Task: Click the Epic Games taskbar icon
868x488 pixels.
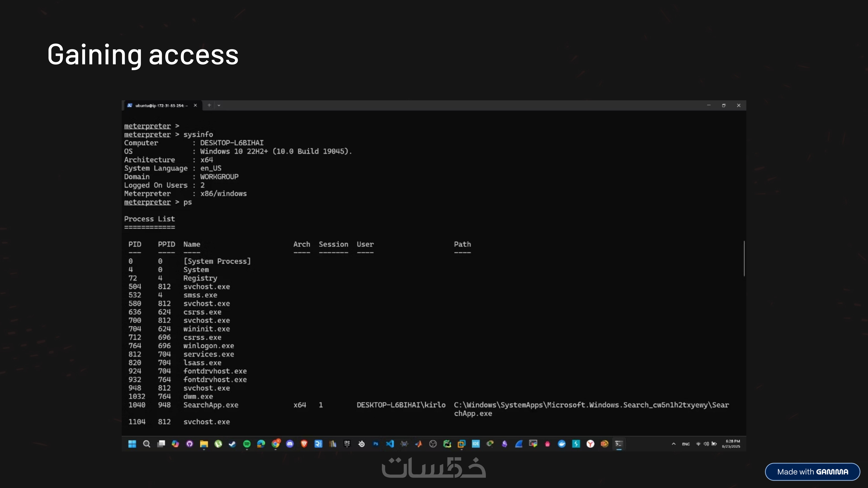Action: click(x=347, y=444)
